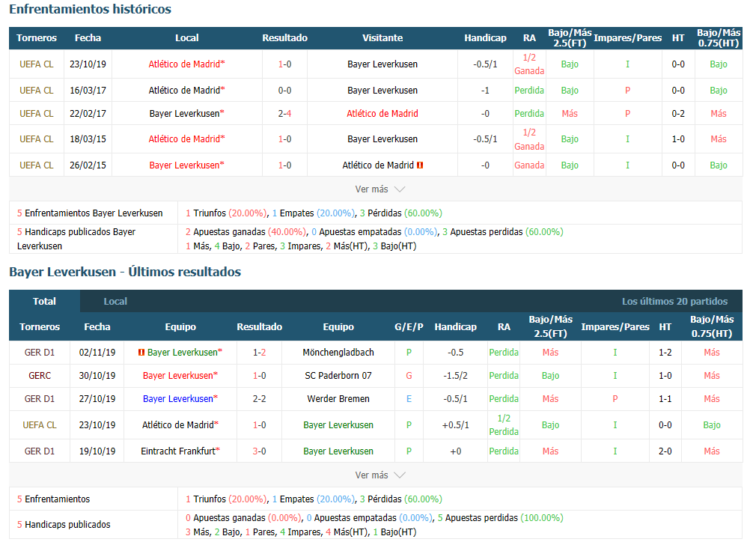Click handicap value +0.5/1
756x545 pixels.
pyautogui.click(x=455, y=425)
